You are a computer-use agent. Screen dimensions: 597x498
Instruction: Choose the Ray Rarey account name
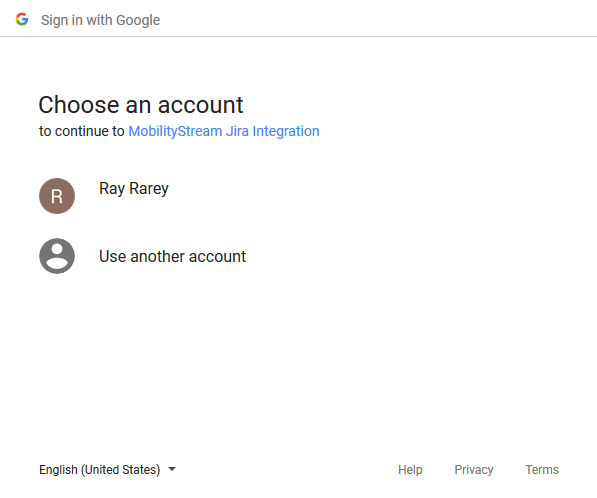coord(134,188)
